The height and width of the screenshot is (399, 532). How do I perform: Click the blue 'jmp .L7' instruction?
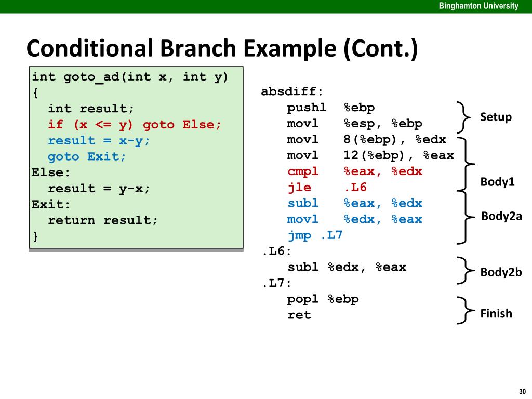(x=315, y=235)
